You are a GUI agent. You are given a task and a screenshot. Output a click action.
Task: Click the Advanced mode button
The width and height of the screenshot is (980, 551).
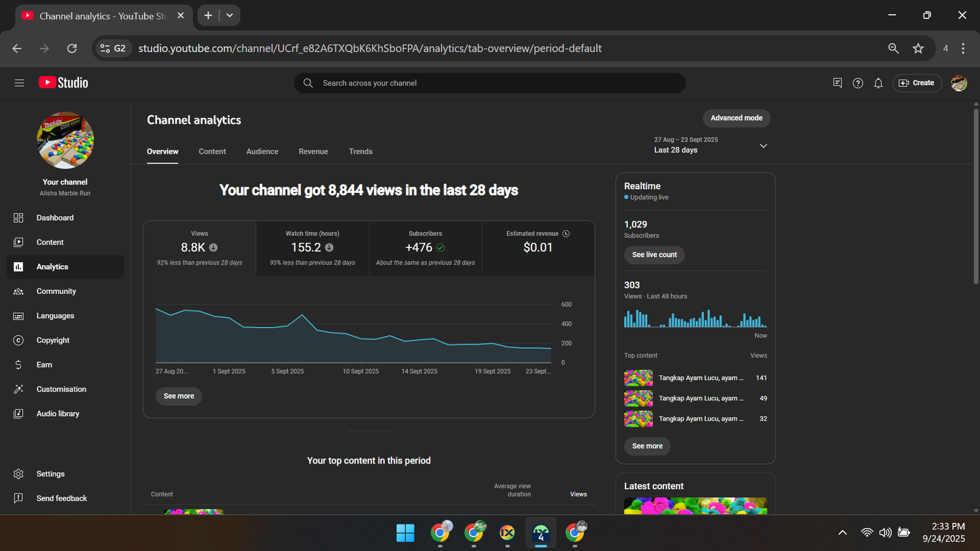(x=736, y=118)
